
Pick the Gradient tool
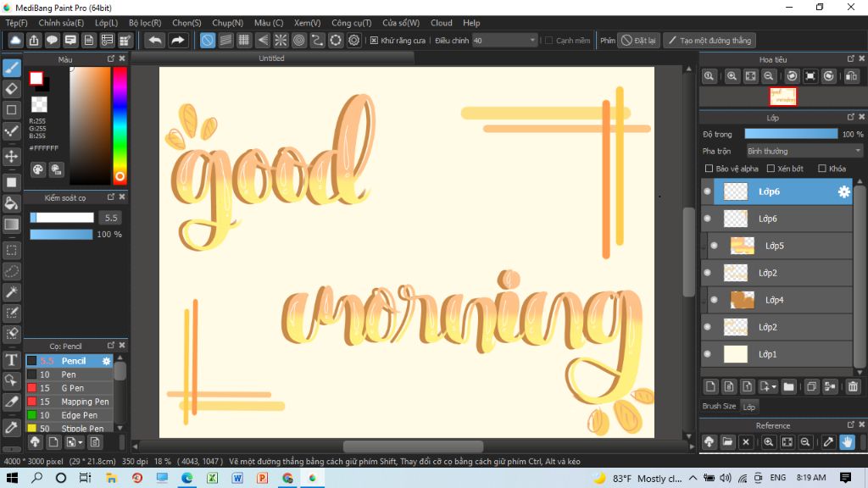(x=12, y=224)
